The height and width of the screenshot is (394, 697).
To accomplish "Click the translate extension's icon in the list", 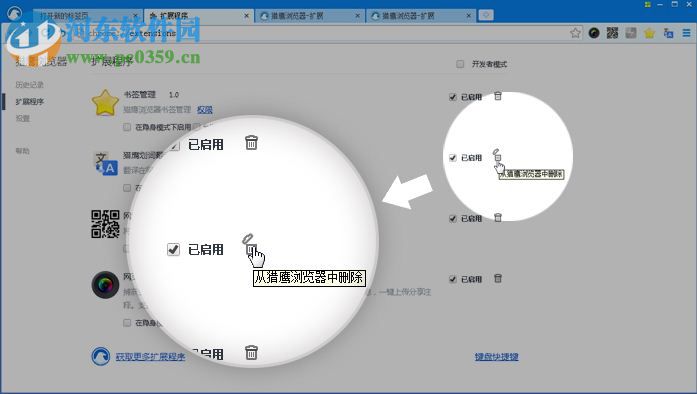I will (x=106, y=164).
